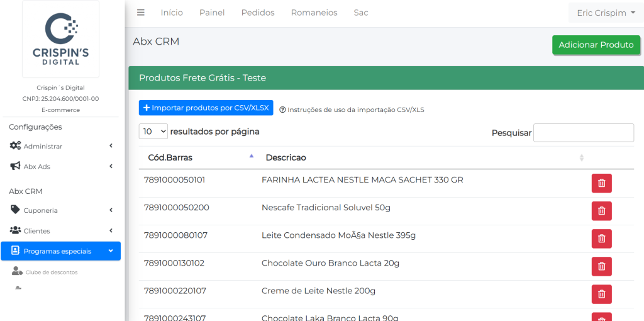This screenshot has width=644, height=321.
Task: Click the Clube de descontos icon
Action: click(x=17, y=272)
